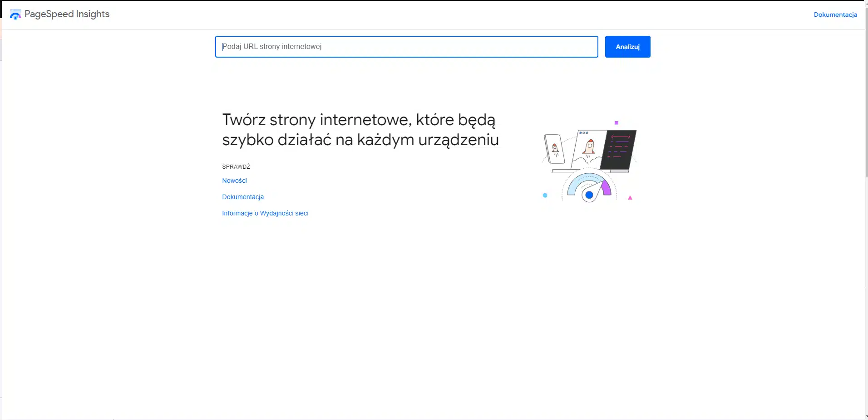Image resolution: width=868 pixels, height=420 pixels.
Task: Open 'Informacje o Wydajności sieci' link
Action: tap(265, 213)
